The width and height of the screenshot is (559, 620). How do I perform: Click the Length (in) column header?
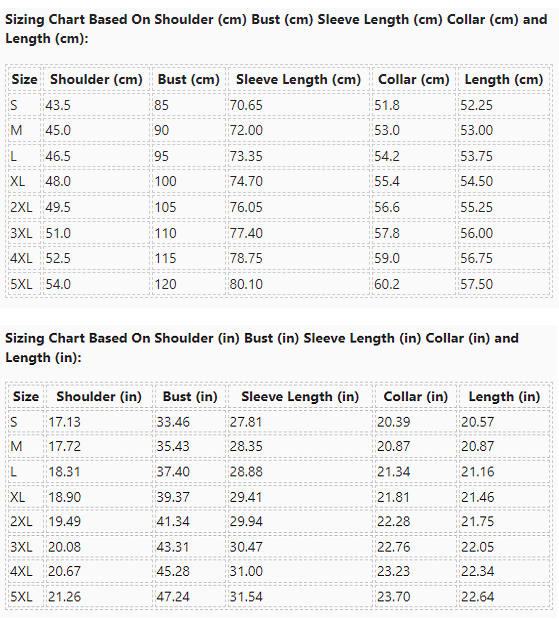tap(504, 397)
